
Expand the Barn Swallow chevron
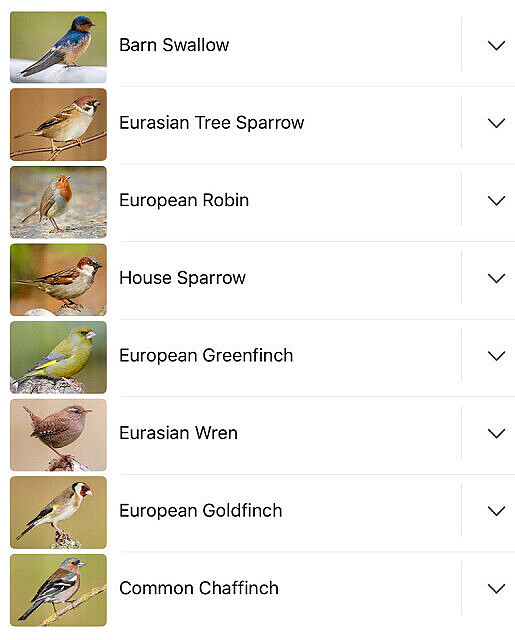pos(496,45)
